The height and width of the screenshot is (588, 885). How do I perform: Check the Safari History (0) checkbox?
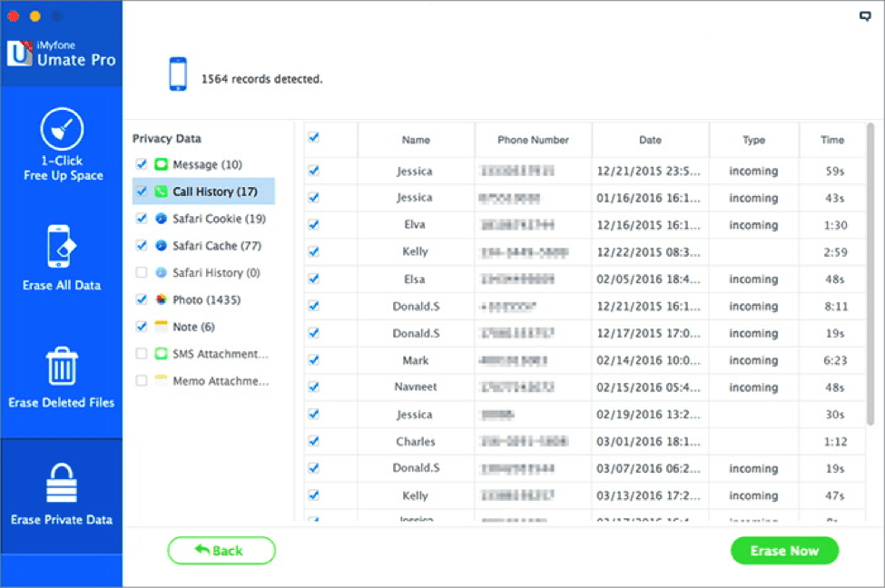point(141,272)
